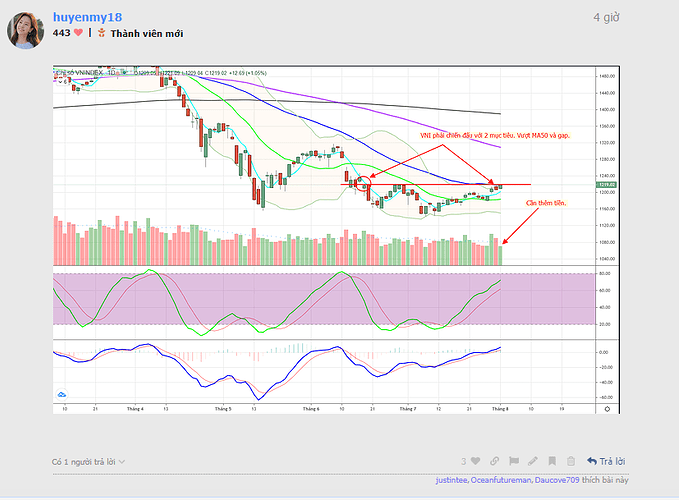This screenshot has height=500, width=679.
Task: Delete the post with the trash icon
Action: pos(571,461)
